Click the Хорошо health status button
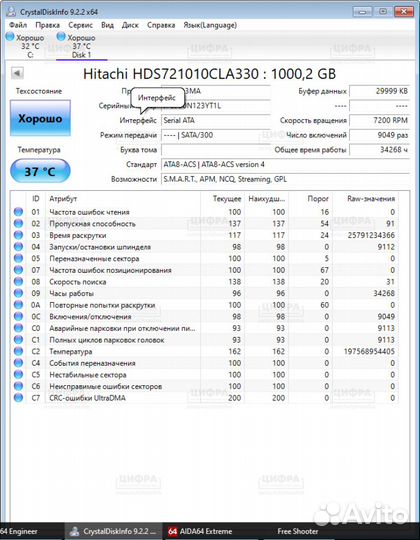 click(40, 118)
